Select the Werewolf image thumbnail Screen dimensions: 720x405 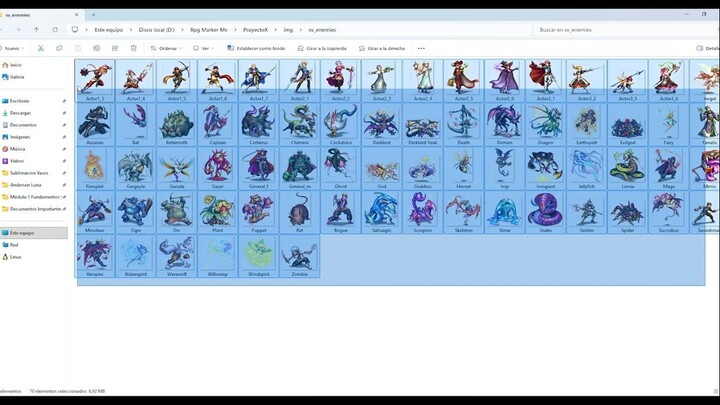click(177, 256)
